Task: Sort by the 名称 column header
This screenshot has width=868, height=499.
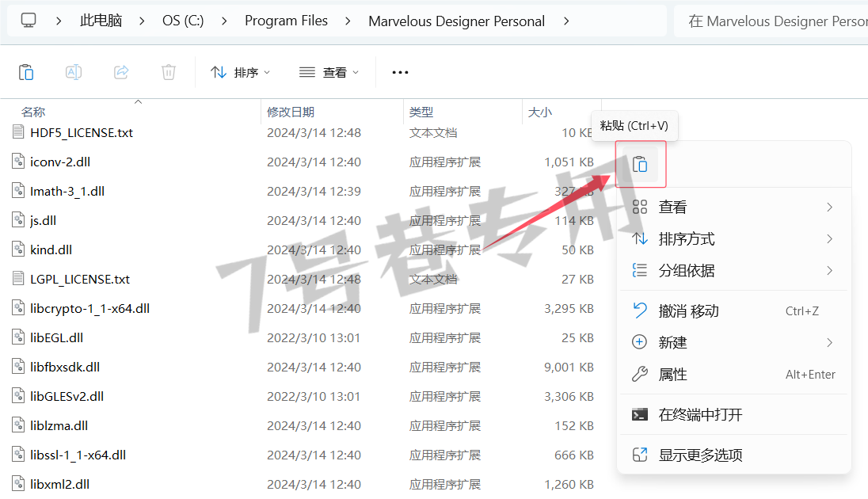Action: pos(33,112)
